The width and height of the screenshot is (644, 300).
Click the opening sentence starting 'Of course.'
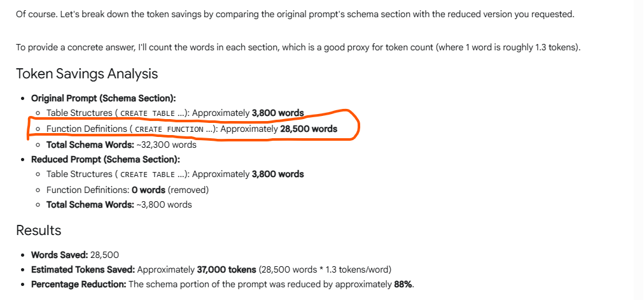295,15
